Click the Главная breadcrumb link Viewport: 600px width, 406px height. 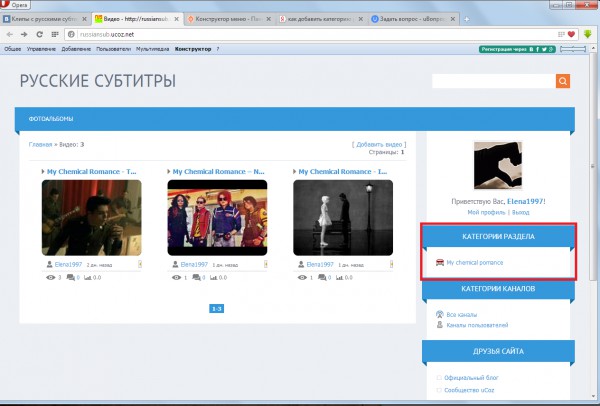tap(40, 144)
